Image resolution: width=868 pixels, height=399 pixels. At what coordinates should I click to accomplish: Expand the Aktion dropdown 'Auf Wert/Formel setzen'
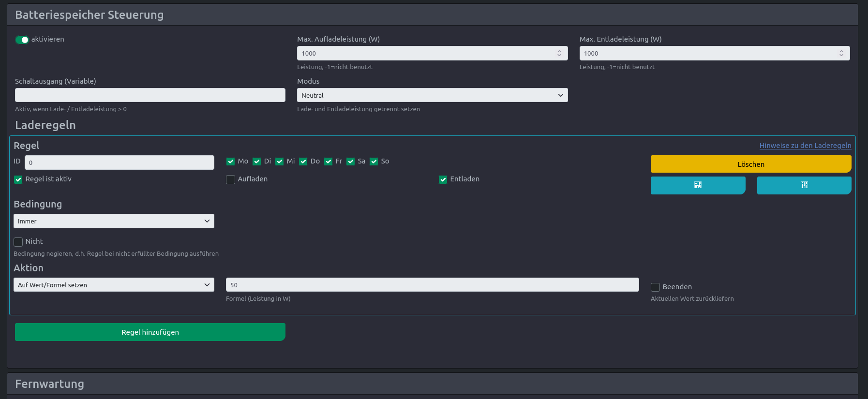[114, 285]
